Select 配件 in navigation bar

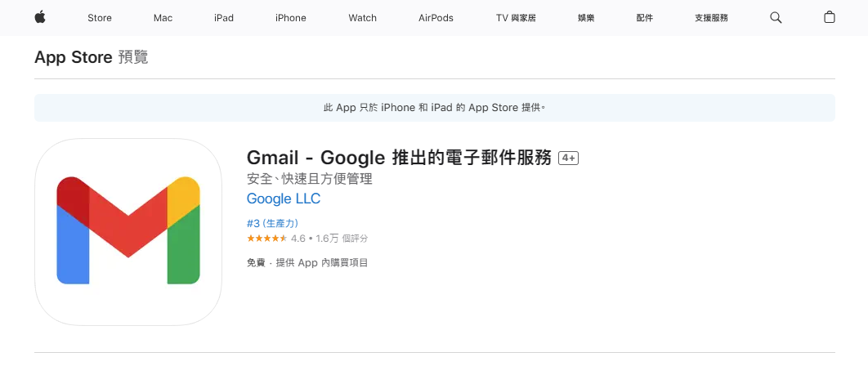[644, 18]
